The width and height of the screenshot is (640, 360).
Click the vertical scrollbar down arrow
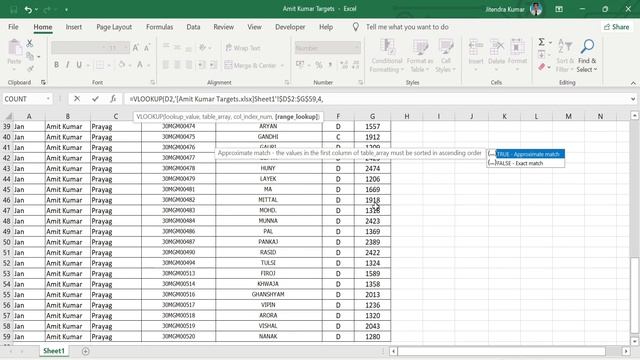pos(634,342)
